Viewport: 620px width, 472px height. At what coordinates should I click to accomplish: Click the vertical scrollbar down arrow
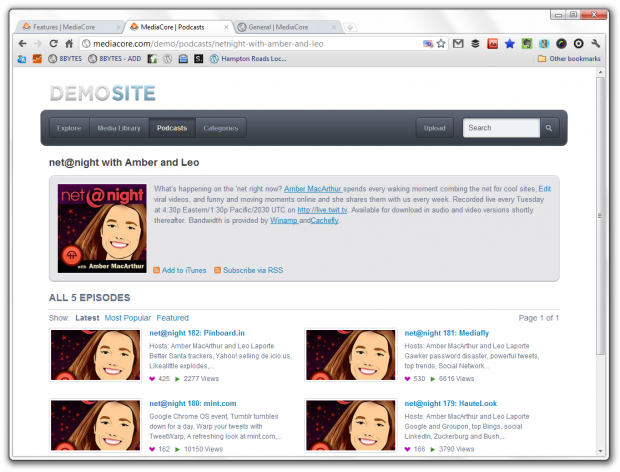coord(601,451)
